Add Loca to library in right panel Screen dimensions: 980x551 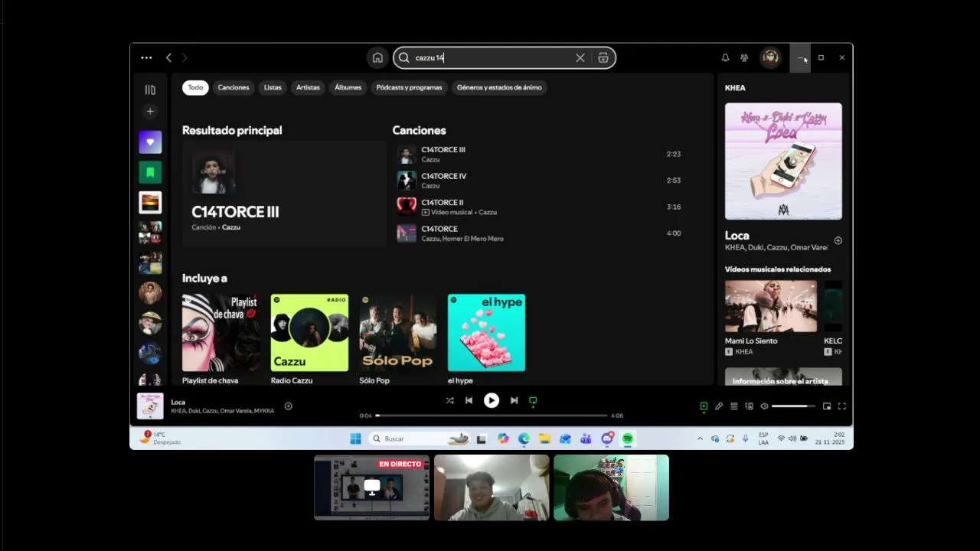point(838,240)
